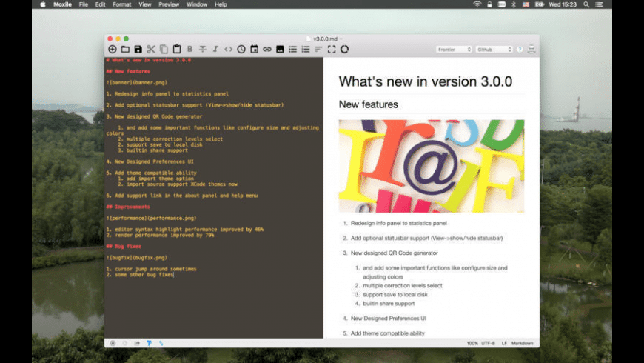Copy selection with the copy icon
The width and height of the screenshot is (644, 363).
click(x=164, y=50)
